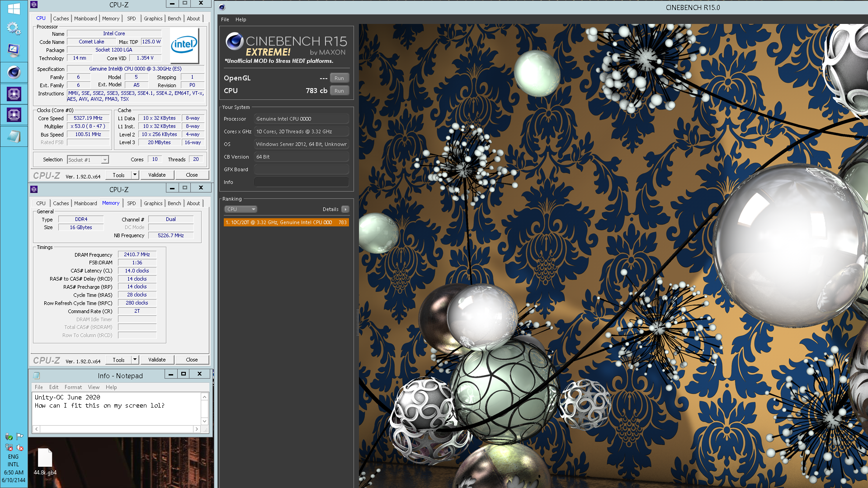Switch to Cinebench taskbar icon
This screenshot has height=488, width=868.
click(14, 72)
